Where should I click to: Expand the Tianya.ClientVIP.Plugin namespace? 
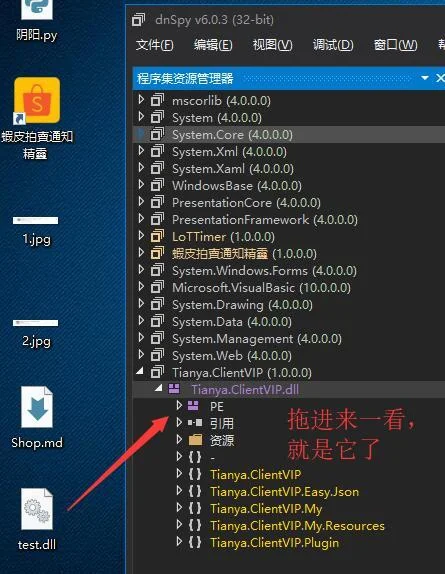179,541
